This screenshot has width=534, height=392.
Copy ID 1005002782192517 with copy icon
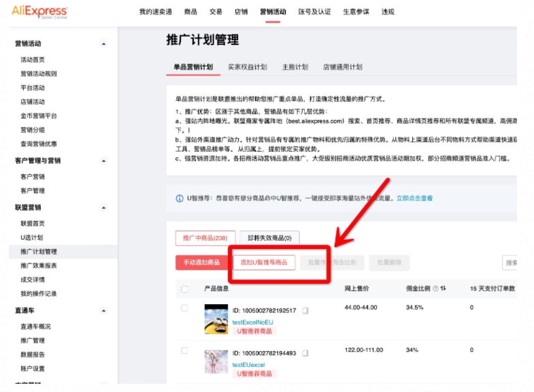click(305, 310)
